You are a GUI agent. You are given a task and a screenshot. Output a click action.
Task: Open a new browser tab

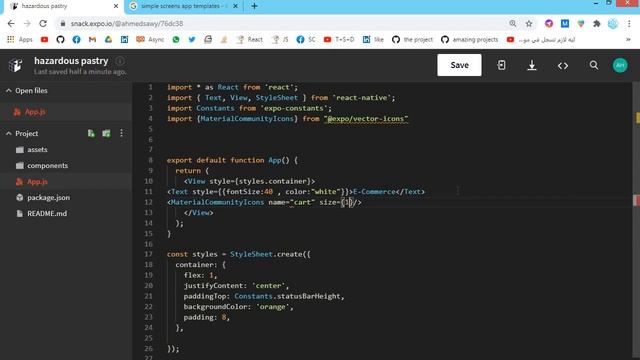[254, 6]
